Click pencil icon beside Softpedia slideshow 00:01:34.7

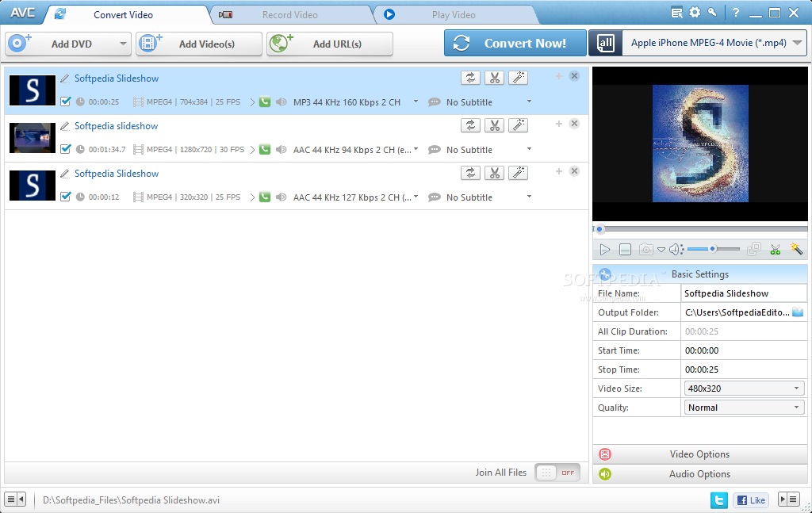tap(65, 126)
